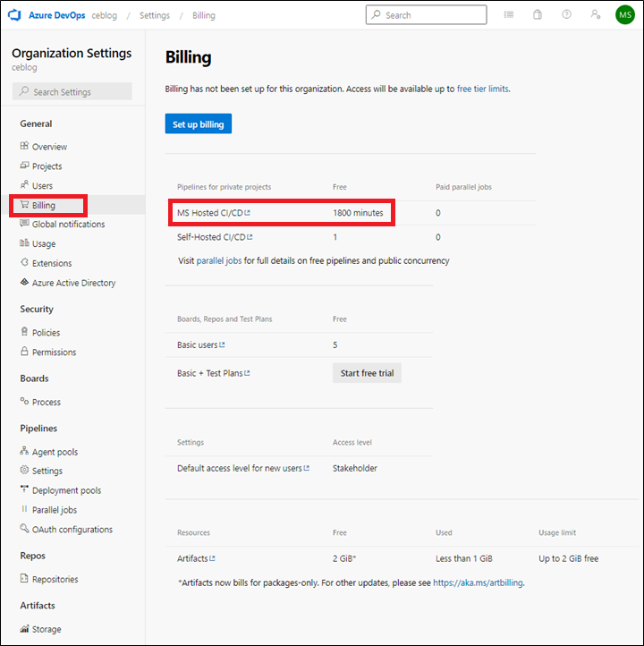Open the aka.ms/artbilling link
The width and height of the screenshot is (644, 646).
(478, 582)
